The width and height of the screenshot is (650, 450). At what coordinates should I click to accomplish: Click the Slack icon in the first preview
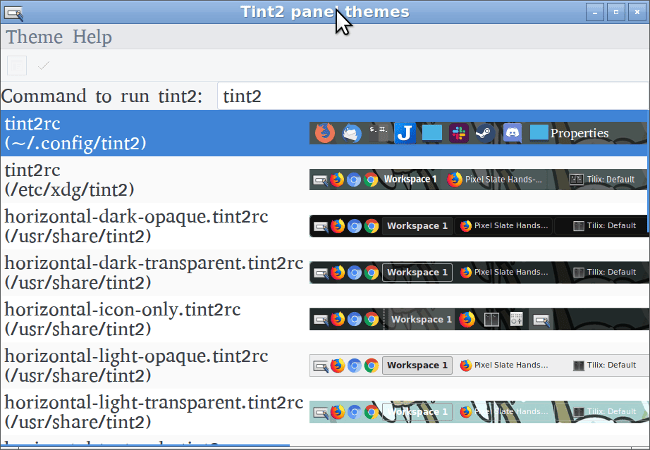point(459,133)
